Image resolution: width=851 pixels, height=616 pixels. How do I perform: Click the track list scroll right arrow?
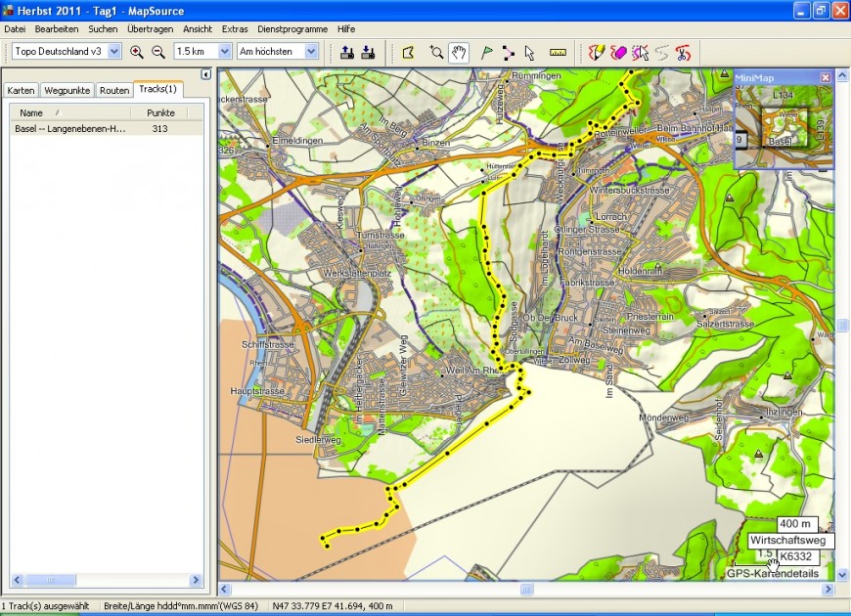[196, 580]
